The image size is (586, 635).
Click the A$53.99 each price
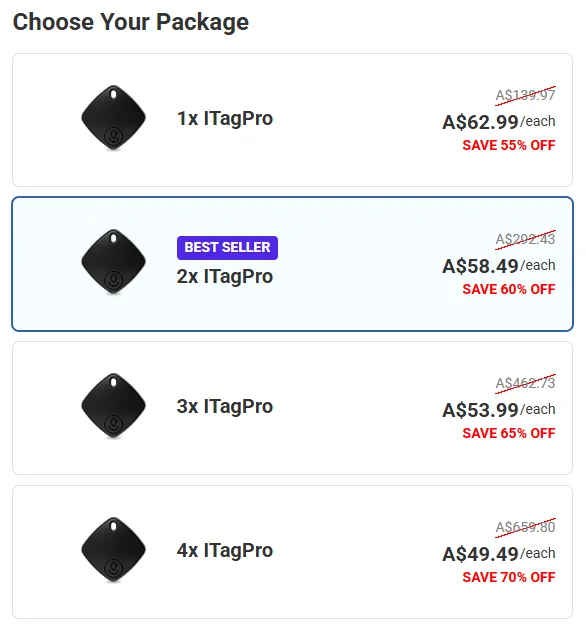499,410
